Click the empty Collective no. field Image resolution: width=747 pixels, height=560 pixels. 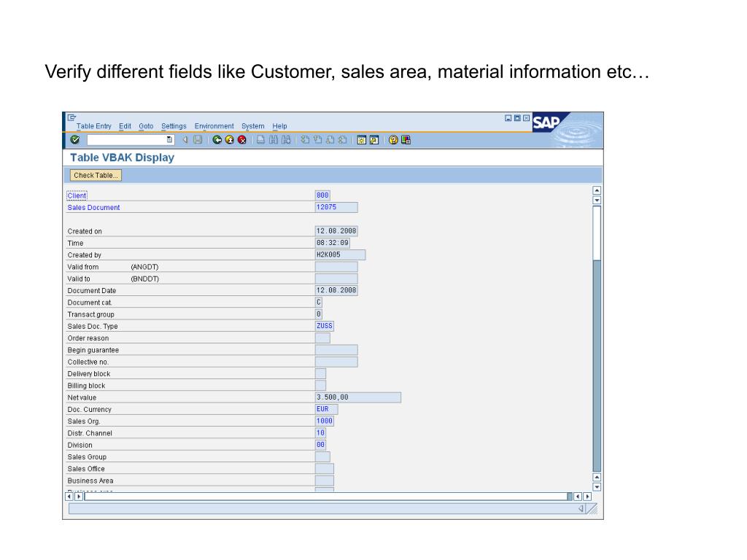336,362
